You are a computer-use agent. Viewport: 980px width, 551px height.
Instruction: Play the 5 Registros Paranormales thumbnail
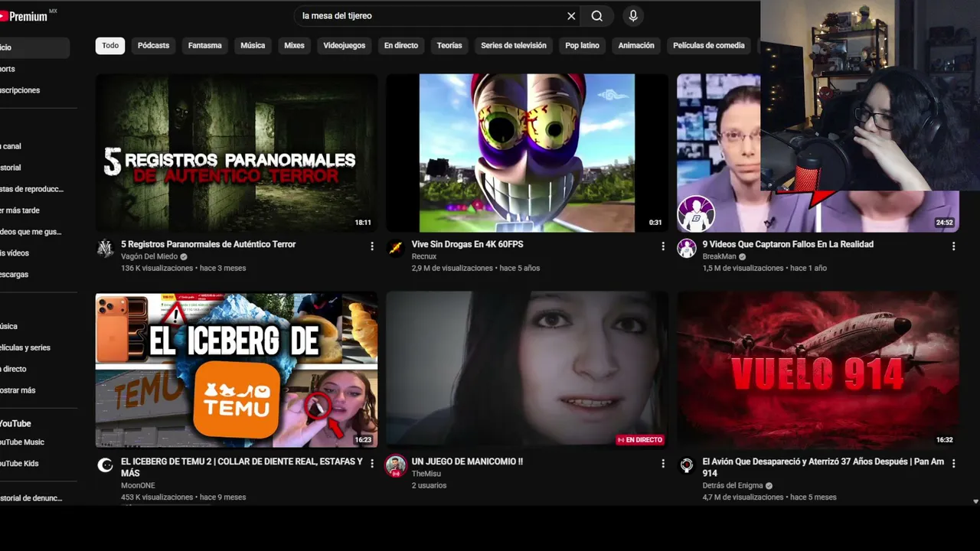coord(236,153)
